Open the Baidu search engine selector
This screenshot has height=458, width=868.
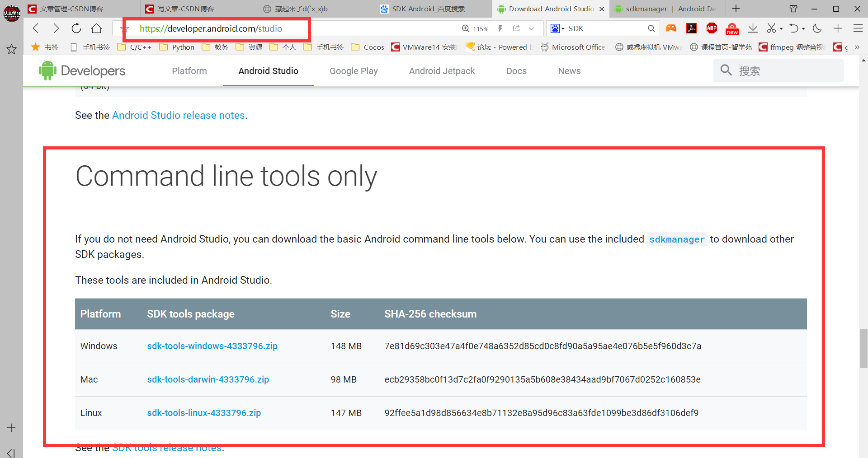tap(557, 28)
